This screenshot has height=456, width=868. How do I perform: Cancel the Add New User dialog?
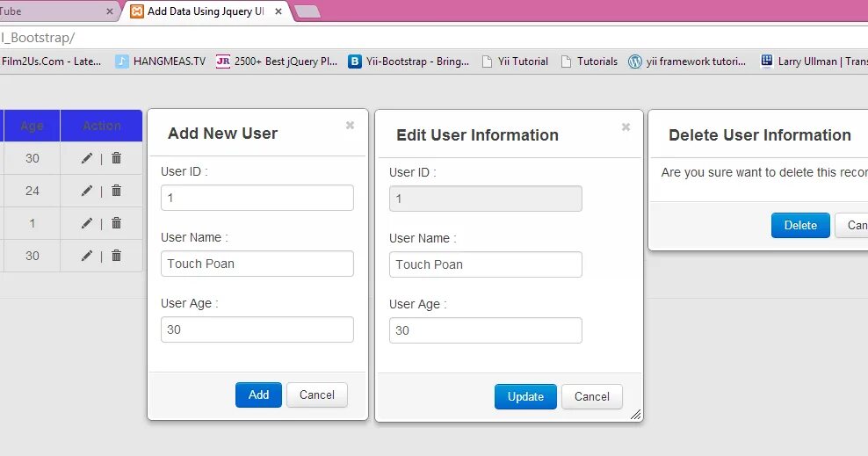click(316, 394)
